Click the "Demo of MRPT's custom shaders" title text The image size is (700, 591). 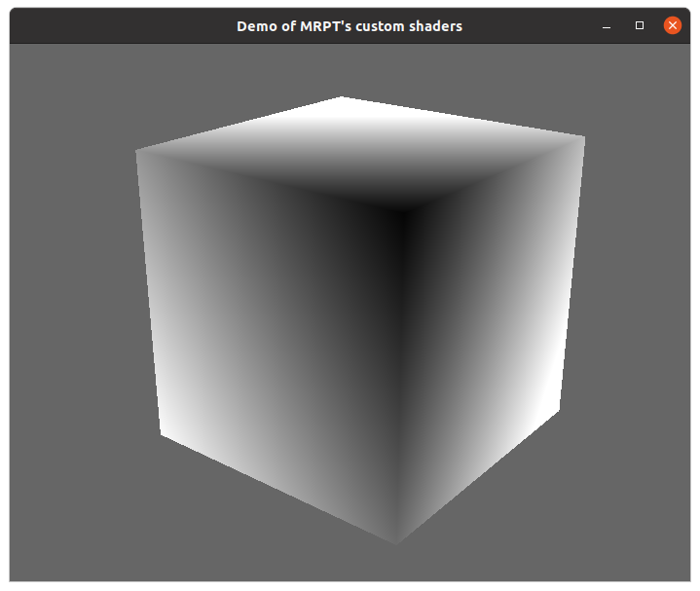pos(350,26)
